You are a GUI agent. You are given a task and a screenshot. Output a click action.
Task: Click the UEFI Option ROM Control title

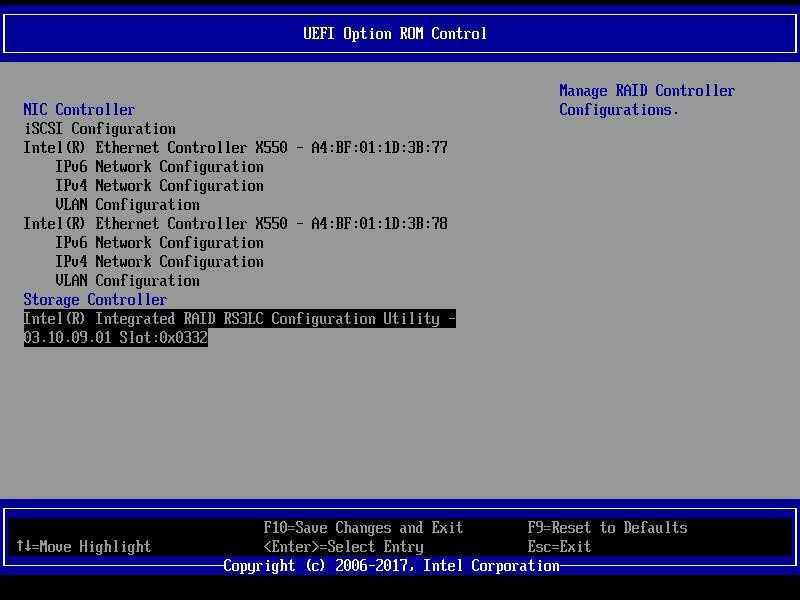click(395, 34)
